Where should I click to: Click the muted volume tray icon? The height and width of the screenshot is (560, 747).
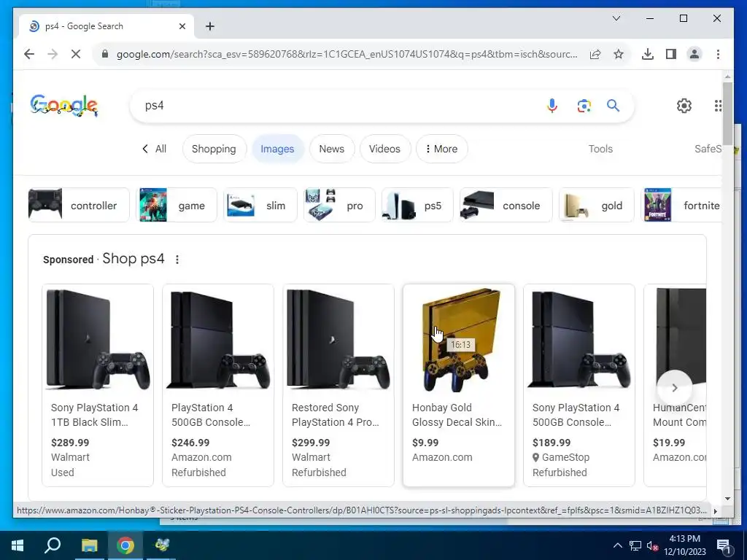tap(653, 545)
